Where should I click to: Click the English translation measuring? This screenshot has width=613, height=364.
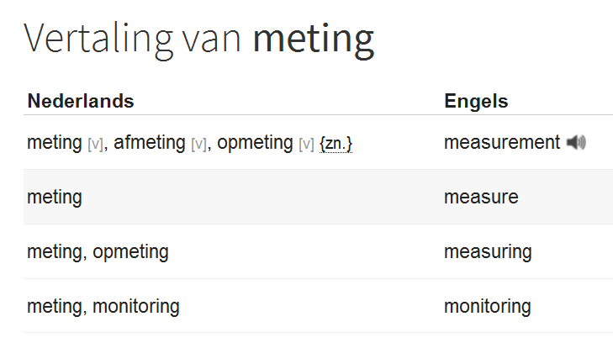pos(488,251)
